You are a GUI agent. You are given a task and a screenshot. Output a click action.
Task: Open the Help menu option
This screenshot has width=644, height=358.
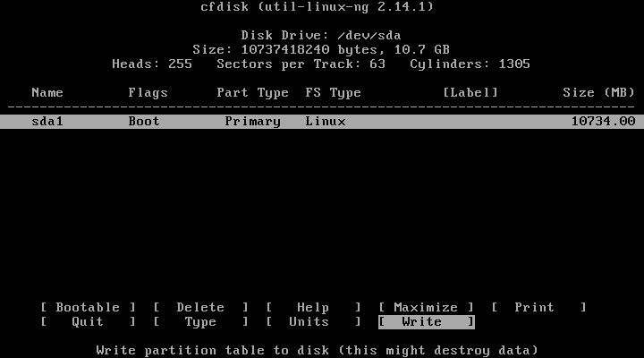tap(313, 308)
